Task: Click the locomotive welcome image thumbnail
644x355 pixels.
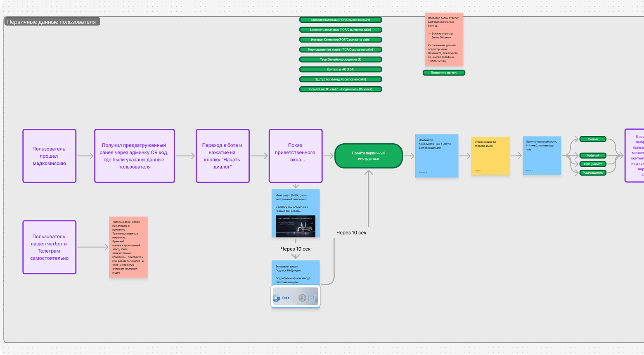Action: point(296,226)
